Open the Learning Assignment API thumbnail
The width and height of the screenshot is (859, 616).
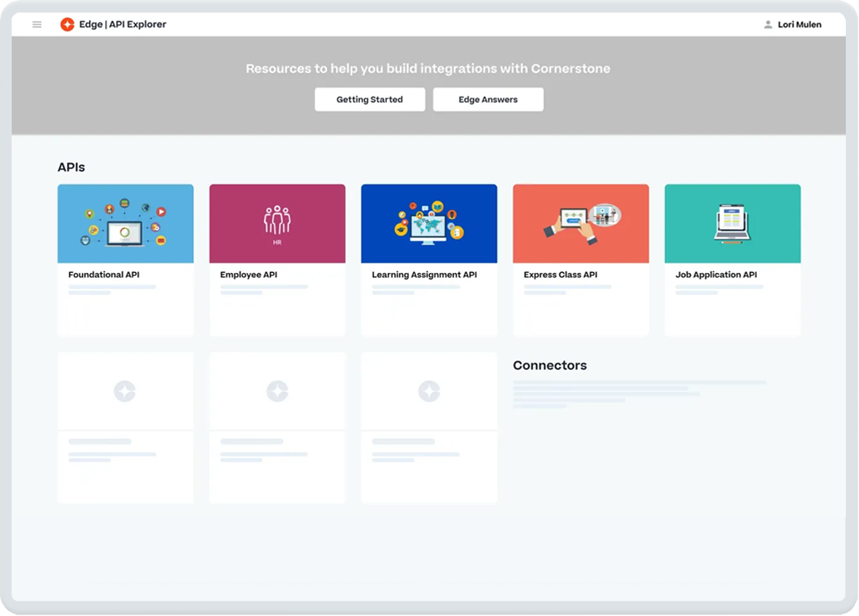pyautogui.click(x=429, y=223)
